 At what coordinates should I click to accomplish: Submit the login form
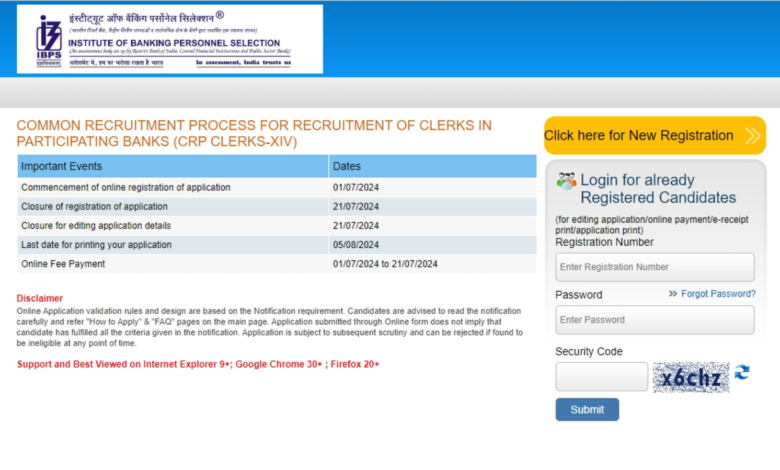pos(587,409)
